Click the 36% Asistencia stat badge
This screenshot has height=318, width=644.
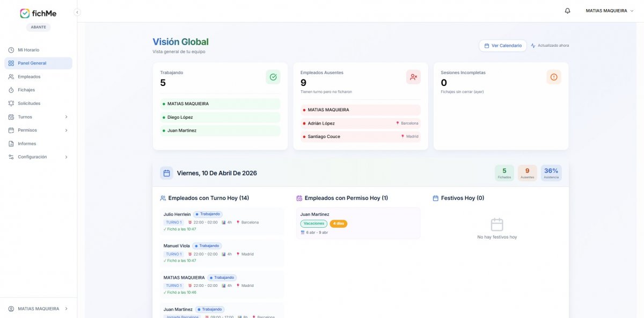click(x=551, y=173)
